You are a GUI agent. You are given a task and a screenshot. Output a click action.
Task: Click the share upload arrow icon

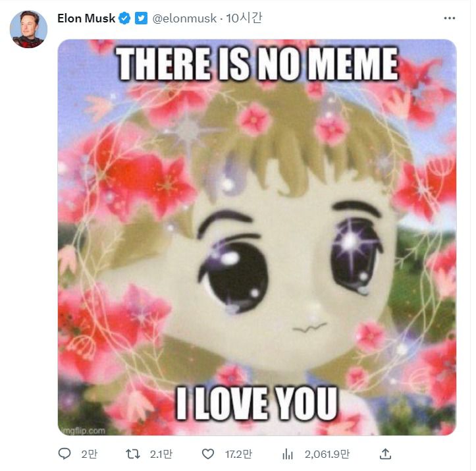click(385, 454)
